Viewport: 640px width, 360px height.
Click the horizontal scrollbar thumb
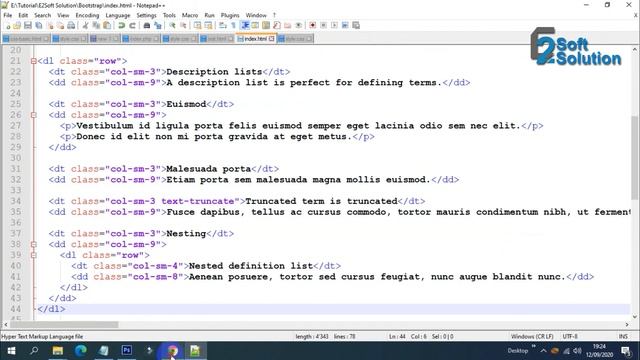[64, 324]
